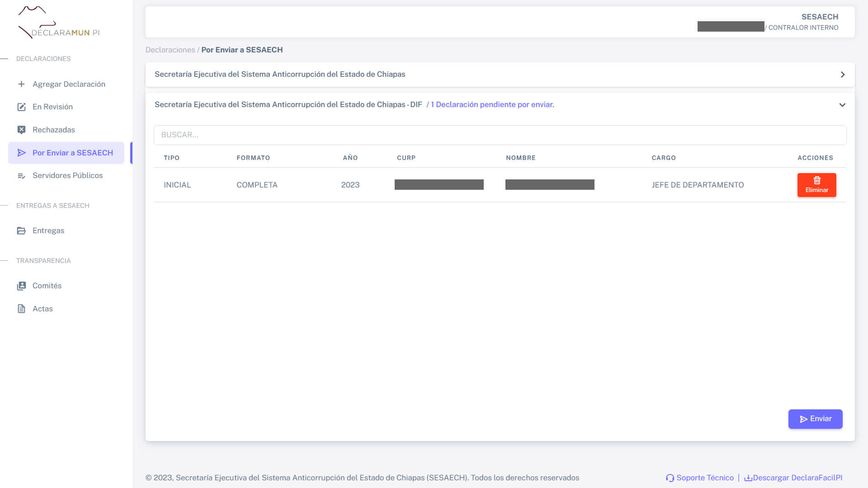Click the Declaraciones breadcrumb link
This screenshot has width=868, height=488.
coord(170,50)
